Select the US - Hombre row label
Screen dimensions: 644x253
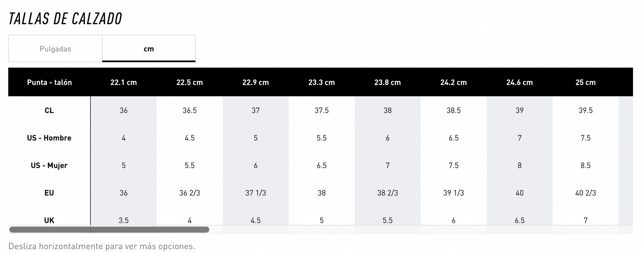click(49, 138)
